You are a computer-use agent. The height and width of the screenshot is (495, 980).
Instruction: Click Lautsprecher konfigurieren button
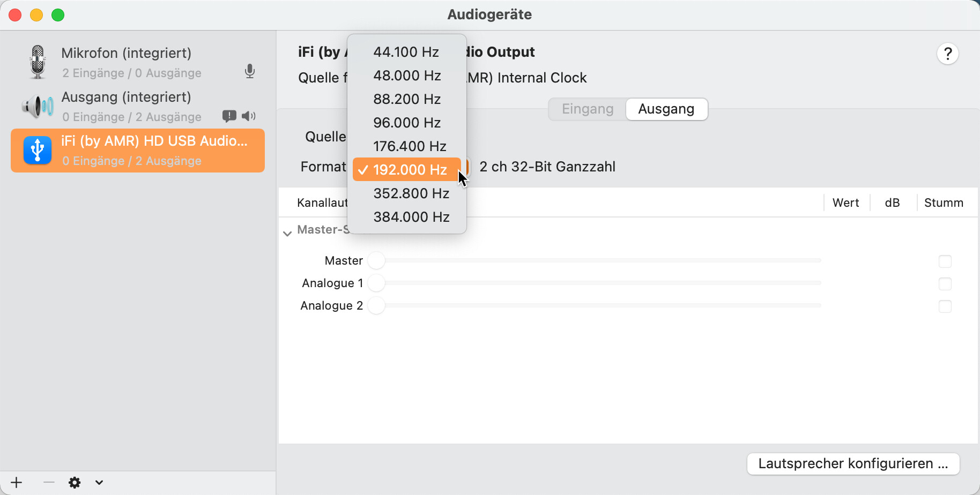point(853,464)
